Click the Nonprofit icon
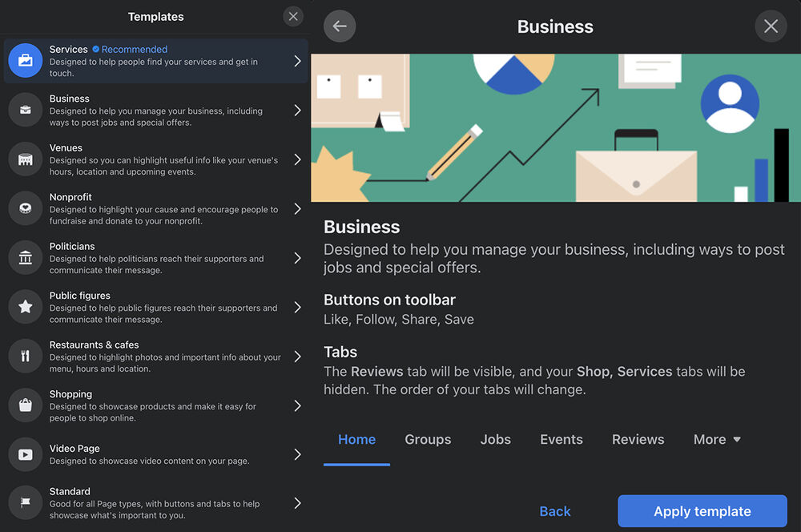801x532 pixels. point(25,208)
